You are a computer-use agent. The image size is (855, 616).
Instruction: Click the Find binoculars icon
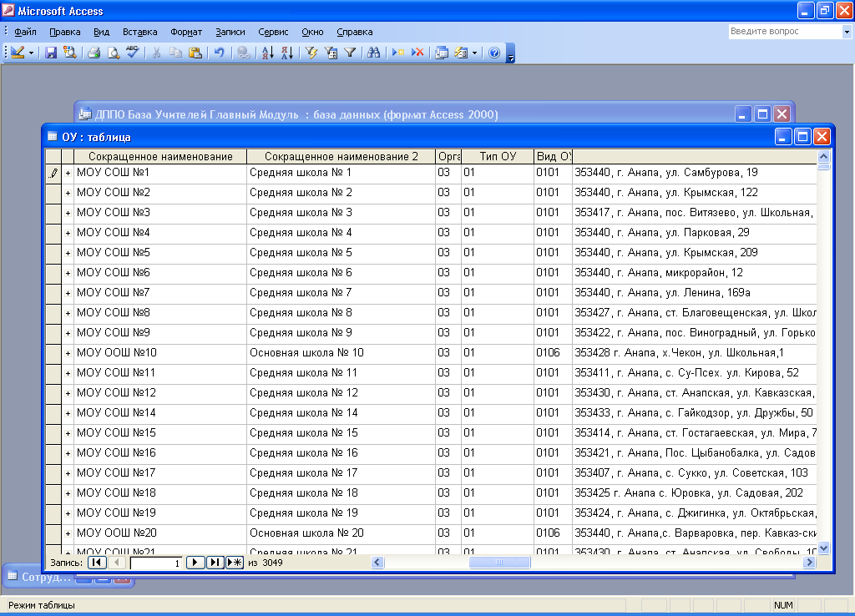click(x=373, y=53)
